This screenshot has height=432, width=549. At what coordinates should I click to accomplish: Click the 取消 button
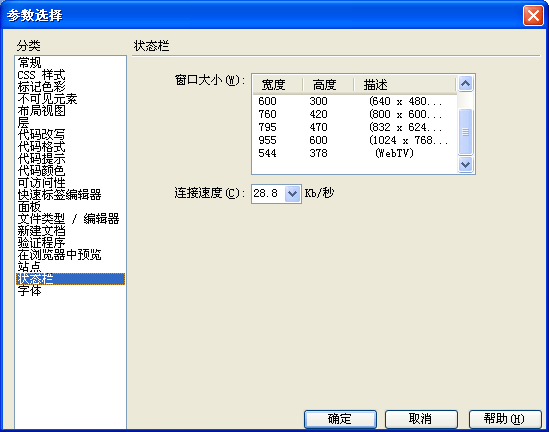coord(421,419)
